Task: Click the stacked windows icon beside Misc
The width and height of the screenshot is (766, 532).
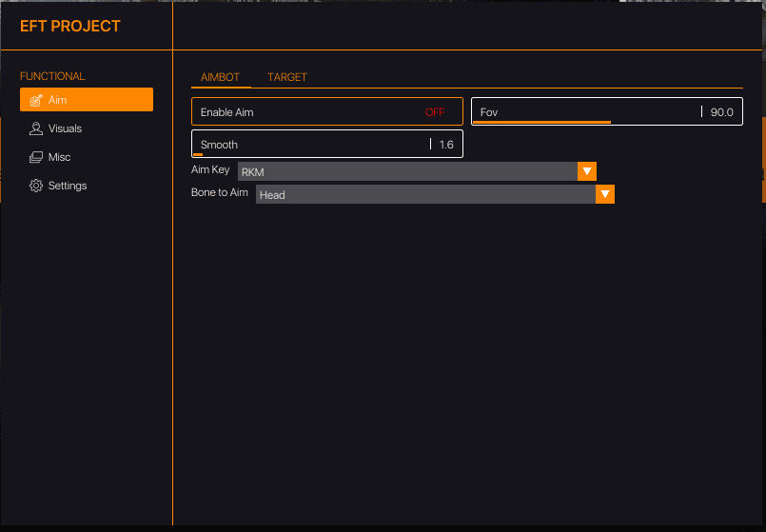Action: coord(35,157)
